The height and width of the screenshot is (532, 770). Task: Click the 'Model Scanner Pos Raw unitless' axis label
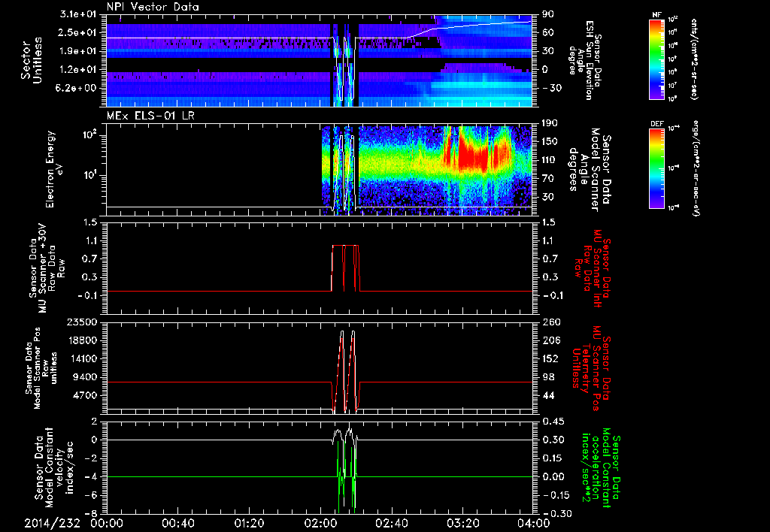click(x=41, y=369)
